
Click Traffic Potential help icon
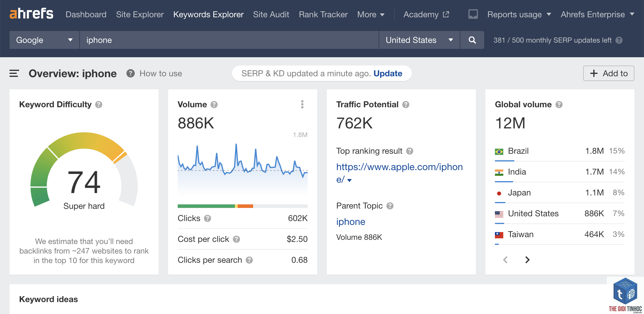(406, 105)
